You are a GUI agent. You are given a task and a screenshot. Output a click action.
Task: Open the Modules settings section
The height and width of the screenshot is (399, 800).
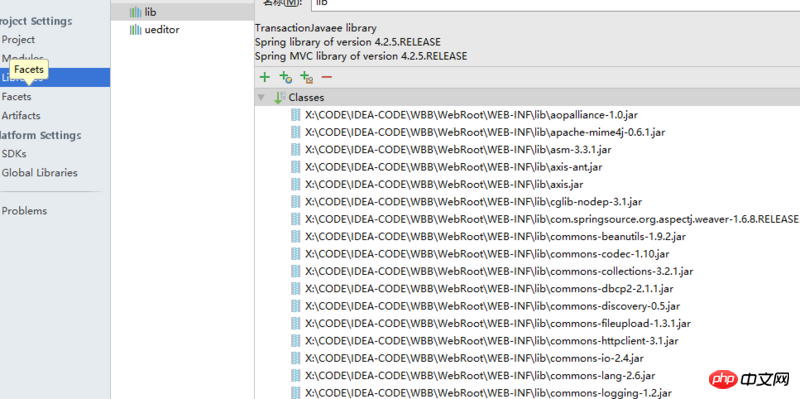click(x=22, y=58)
